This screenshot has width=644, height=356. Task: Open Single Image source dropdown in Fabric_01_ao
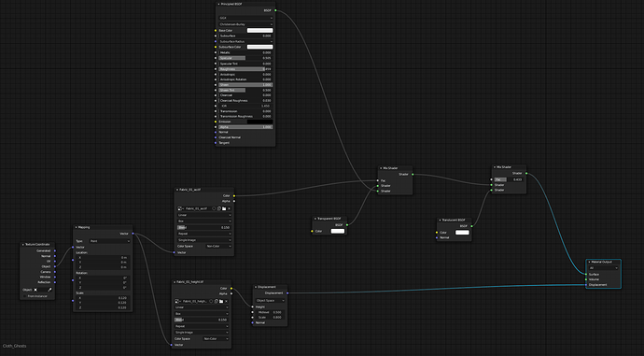(x=204, y=240)
